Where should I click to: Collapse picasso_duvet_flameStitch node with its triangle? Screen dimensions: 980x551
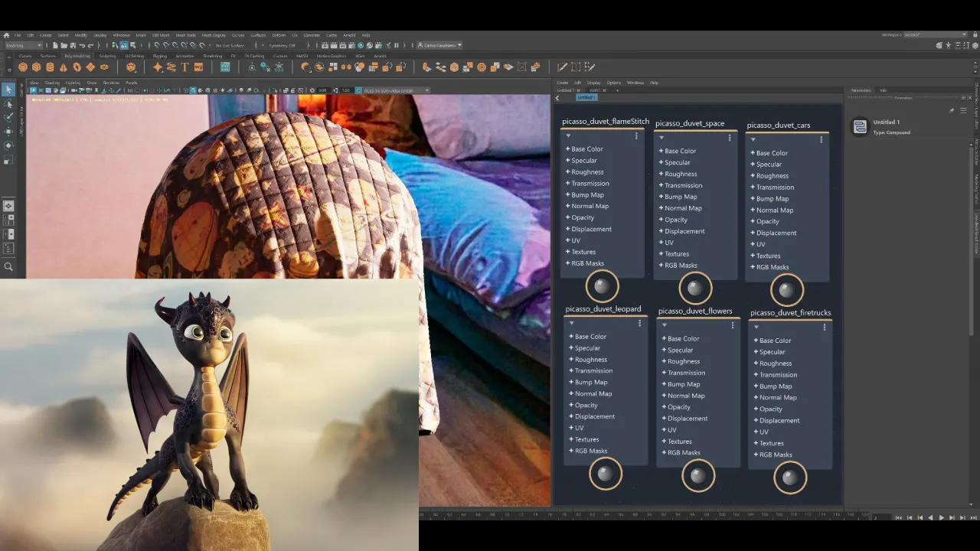coord(568,136)
